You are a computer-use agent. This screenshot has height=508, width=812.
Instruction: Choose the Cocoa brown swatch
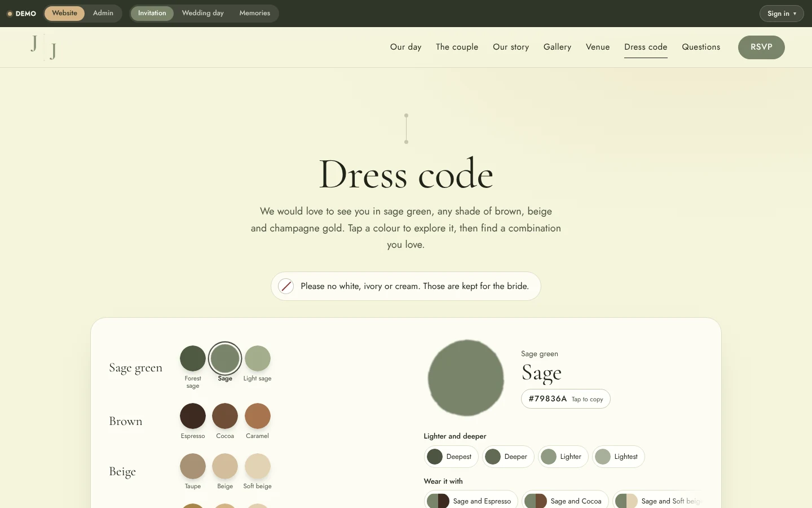click(225, 416)
